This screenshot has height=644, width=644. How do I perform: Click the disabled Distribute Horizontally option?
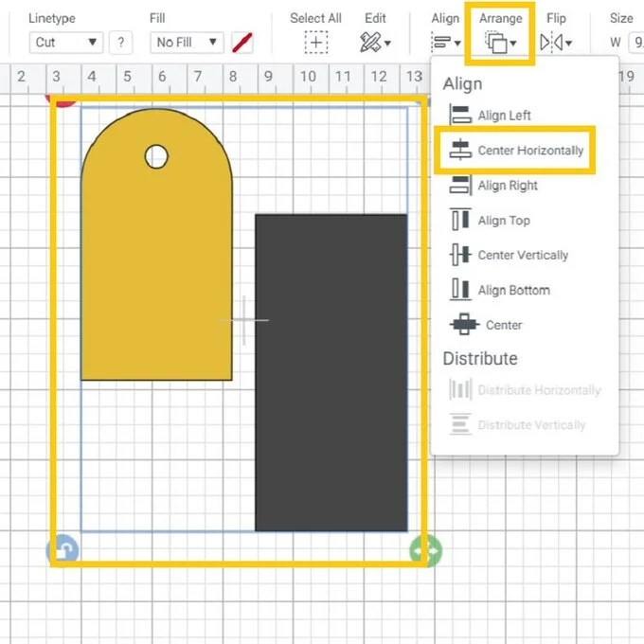526,390
